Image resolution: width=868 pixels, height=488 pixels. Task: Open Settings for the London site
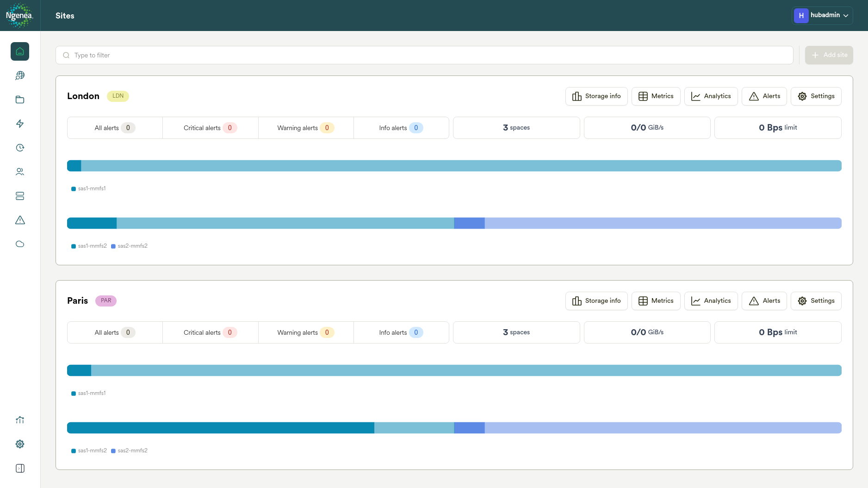coord(816,96)
